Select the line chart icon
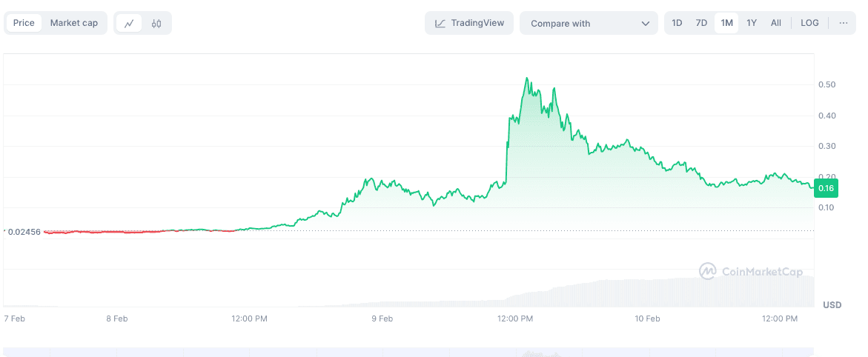 129,23
